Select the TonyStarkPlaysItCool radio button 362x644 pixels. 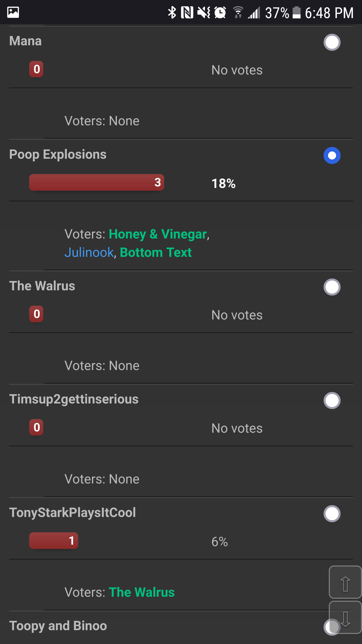(x=332, y=514)
